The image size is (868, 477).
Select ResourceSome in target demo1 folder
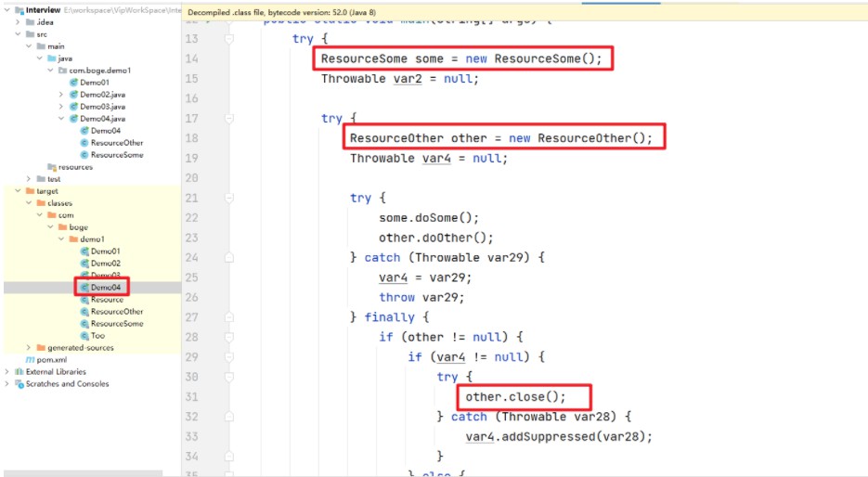tap(117, 324)
